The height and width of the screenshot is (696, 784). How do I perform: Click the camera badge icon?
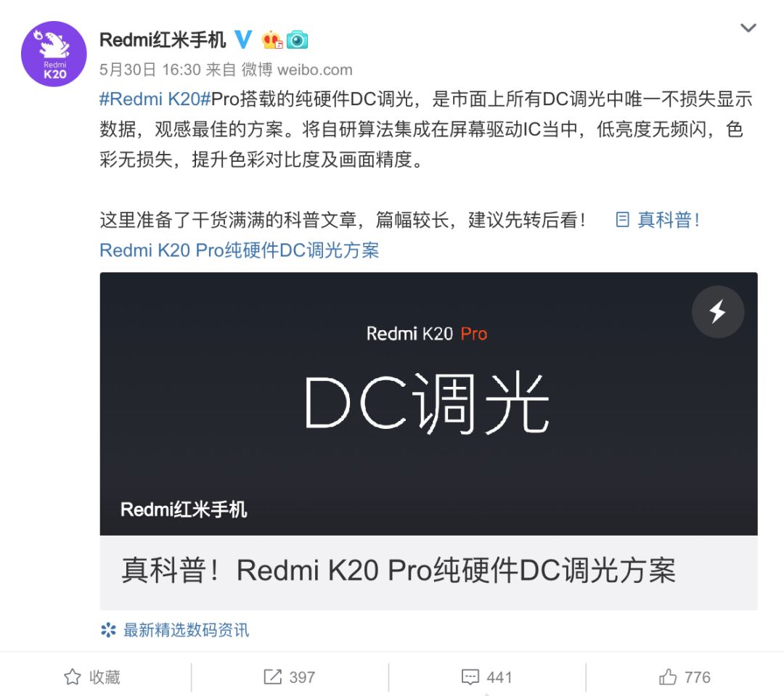coord(297,40)
